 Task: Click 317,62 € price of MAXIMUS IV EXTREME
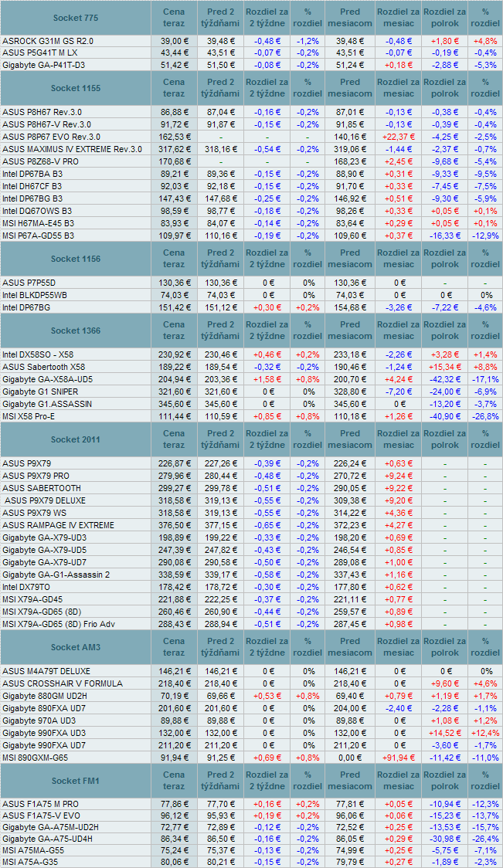174,149
